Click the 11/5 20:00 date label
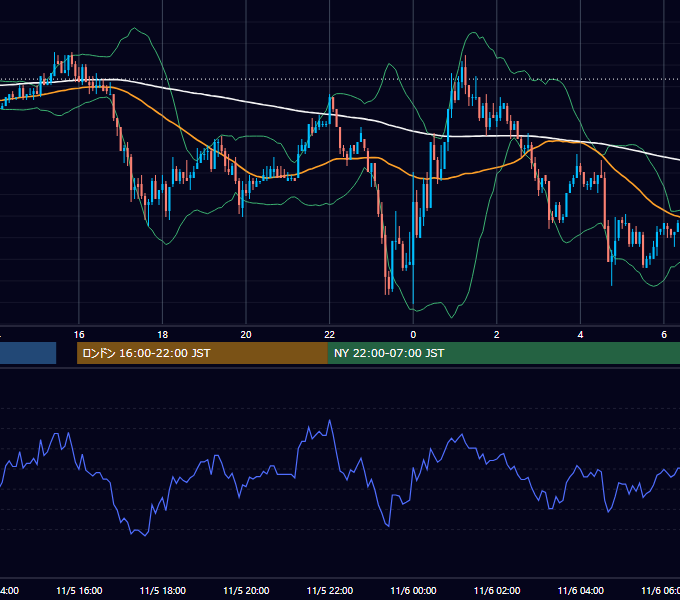 point(246,591)
